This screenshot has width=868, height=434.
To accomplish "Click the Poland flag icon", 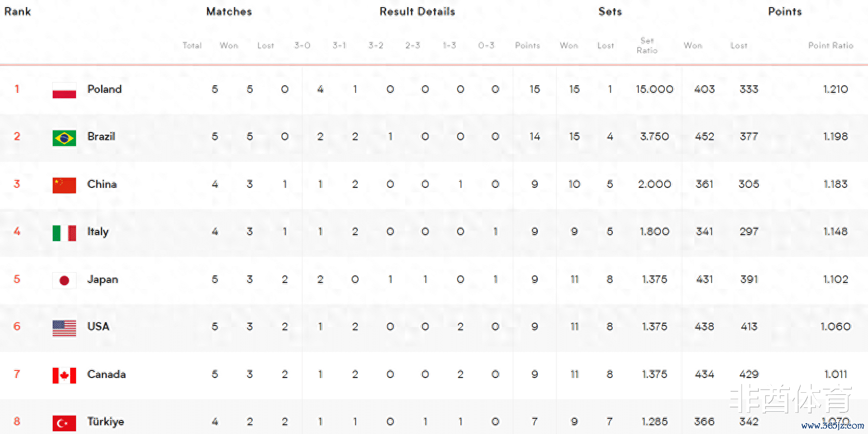I will [64, 90].
